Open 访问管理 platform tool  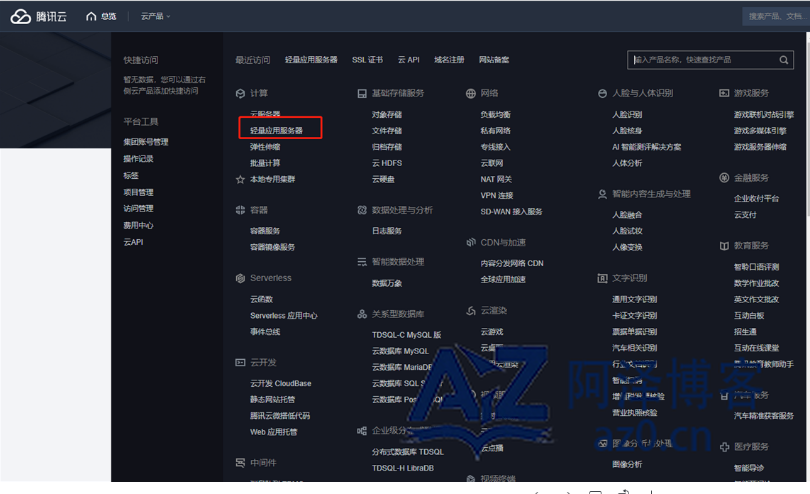point(138,208)
